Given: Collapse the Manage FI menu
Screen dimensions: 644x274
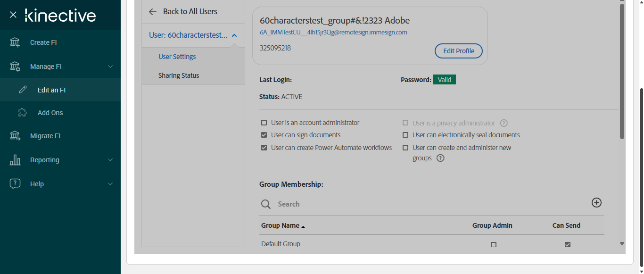Looking at the screenshot, I should (110, 66).
